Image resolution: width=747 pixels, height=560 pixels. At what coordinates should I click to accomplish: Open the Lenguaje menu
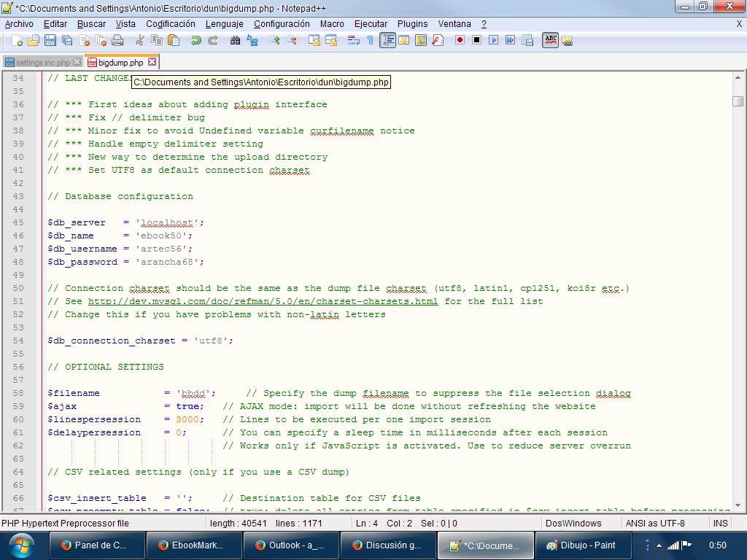click(x=224, y=23)
